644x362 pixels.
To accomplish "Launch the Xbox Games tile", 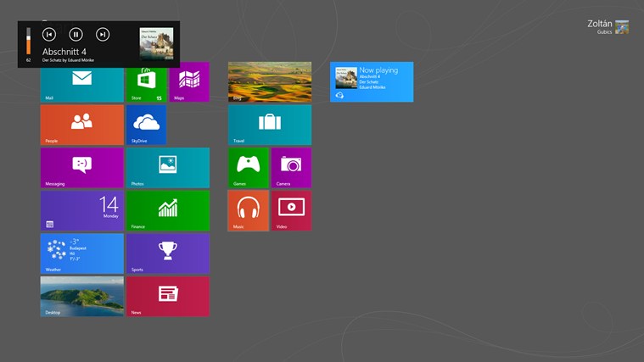I will 248,167.
